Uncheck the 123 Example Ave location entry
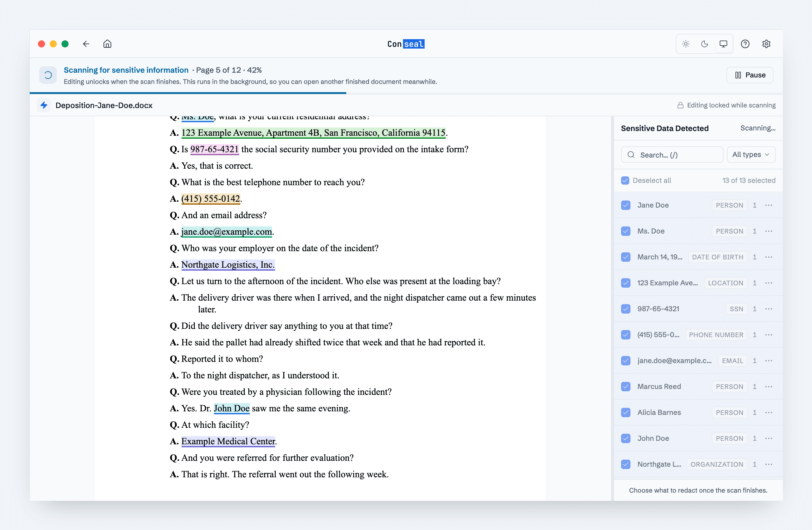The width and height of the screenshot is (812, 530). pos(626,283)
